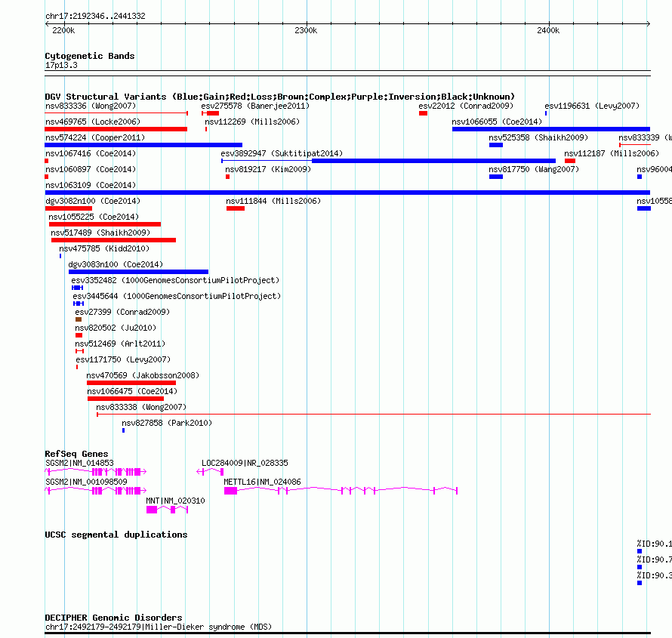Select the LOC284009|NR_028335 gene label
This screenshot has width=672, height=638.
[245, 463]
